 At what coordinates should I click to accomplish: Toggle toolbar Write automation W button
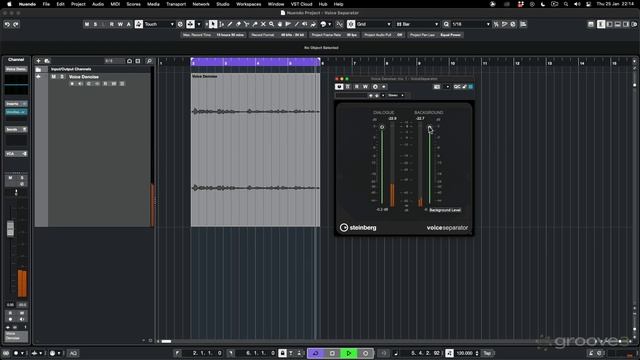[120, 24]
